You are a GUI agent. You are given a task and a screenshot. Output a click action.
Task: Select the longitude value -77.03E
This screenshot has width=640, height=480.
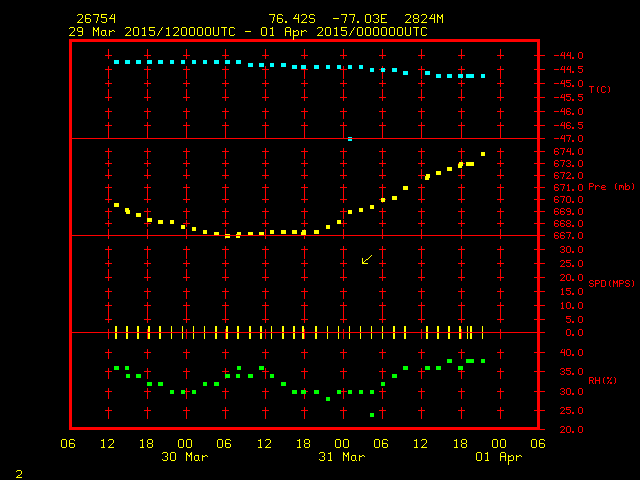pyautogui.click(x=360, y=19)
